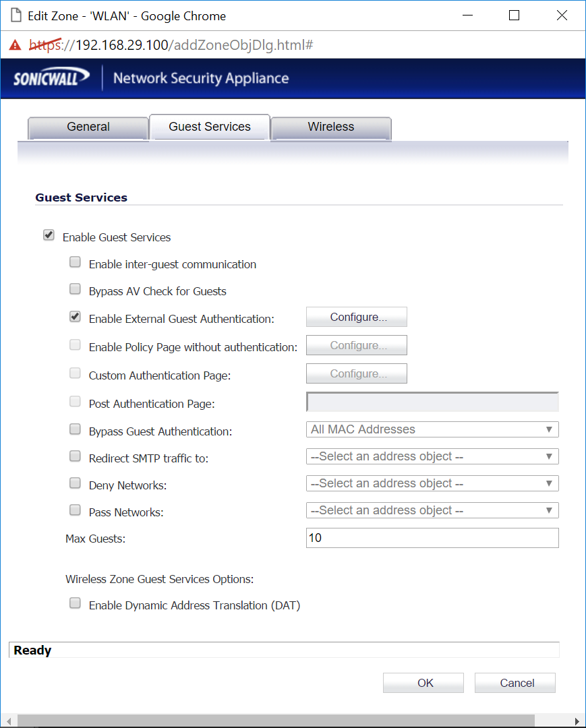Screen dimensions: 586x728
Task: Confirm changes with the OK button
Action: pos(423,682)
